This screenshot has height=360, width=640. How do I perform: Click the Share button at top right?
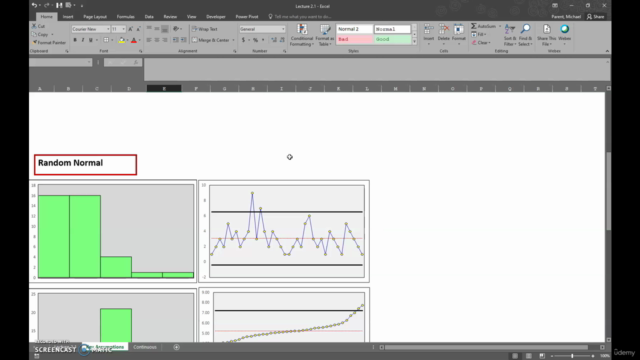596,17
